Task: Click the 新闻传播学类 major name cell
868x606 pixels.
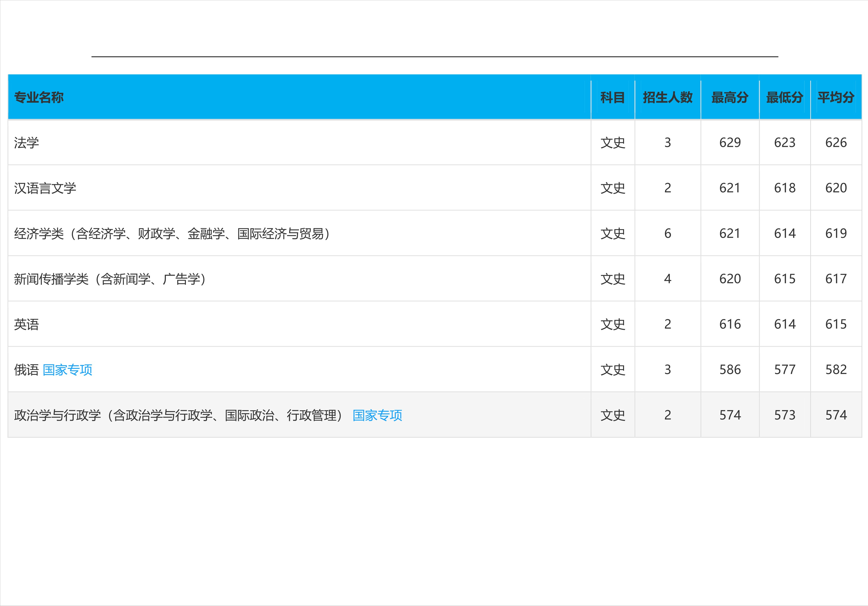Action: point(110,279)
